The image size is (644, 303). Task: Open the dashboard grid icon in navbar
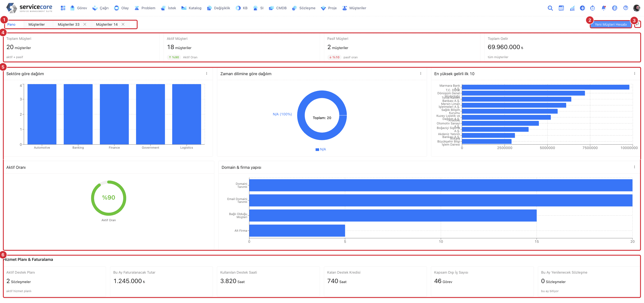click(63, 8)
